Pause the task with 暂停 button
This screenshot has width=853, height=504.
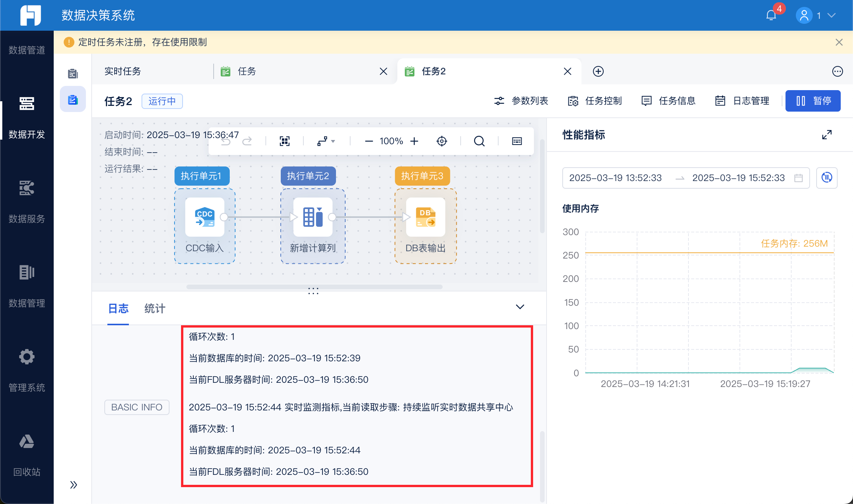click(813, 101)
